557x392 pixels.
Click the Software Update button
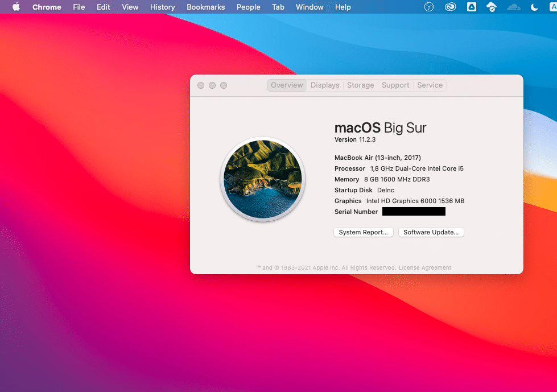click(431, 232)
